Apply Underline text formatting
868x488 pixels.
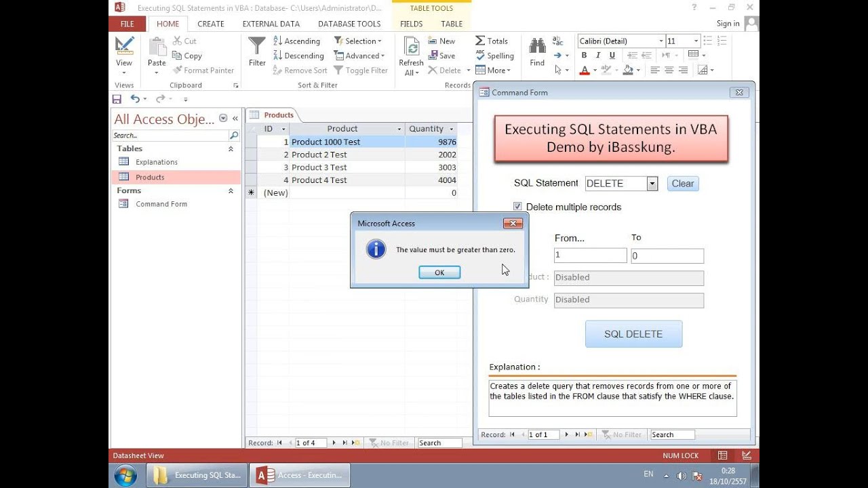click(x=612, y=56)
